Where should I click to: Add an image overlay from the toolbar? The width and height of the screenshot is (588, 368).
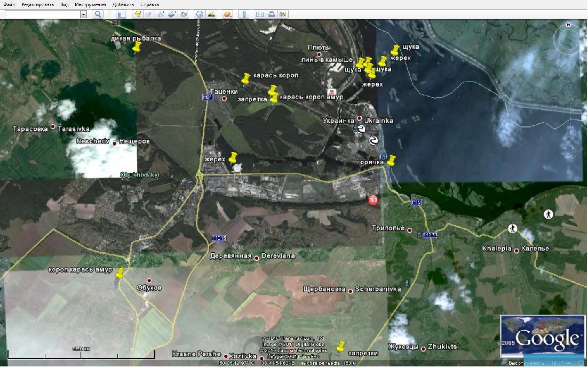click(172, 14)
